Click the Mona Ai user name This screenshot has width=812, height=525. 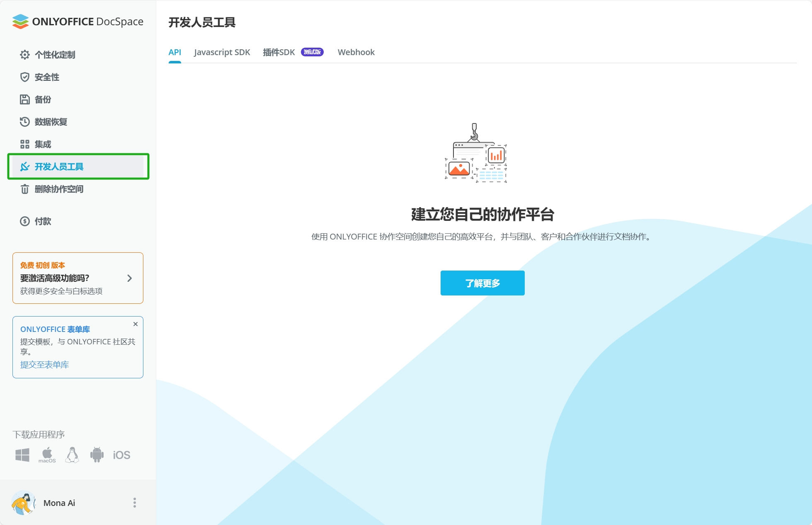click(59, 503)
